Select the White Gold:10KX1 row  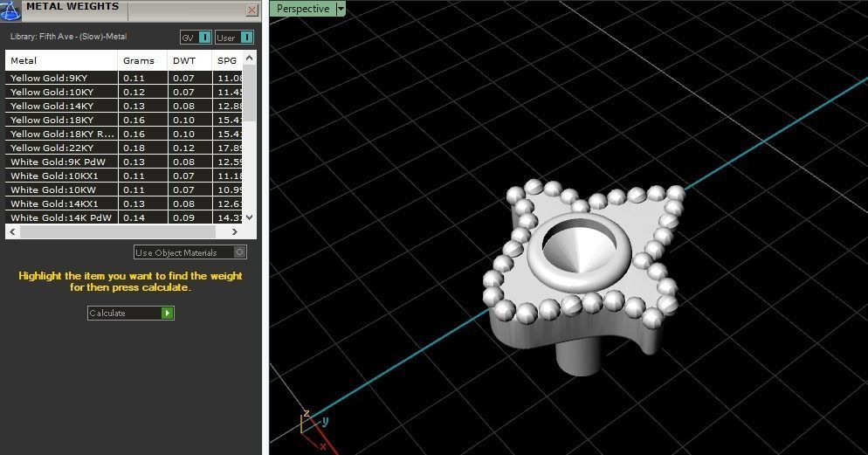[123, 176]
